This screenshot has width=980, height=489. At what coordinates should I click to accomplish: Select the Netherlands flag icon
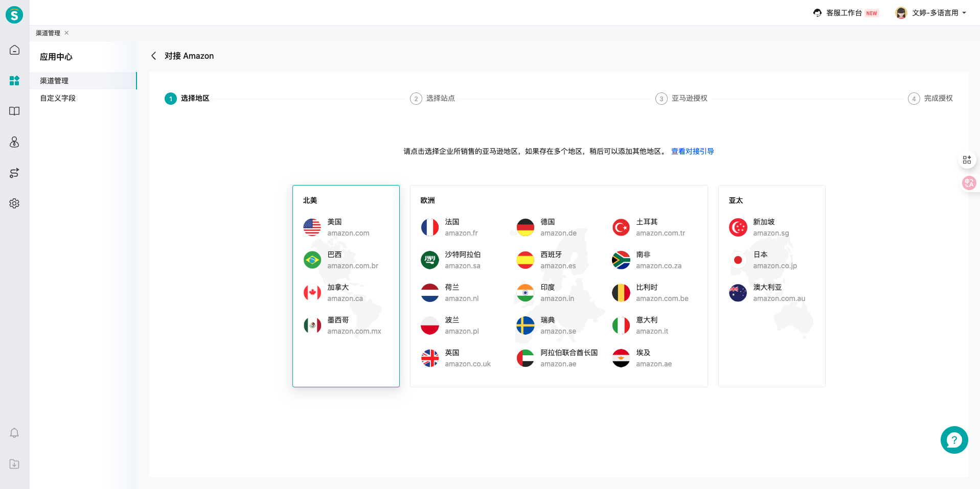point(429,293)
